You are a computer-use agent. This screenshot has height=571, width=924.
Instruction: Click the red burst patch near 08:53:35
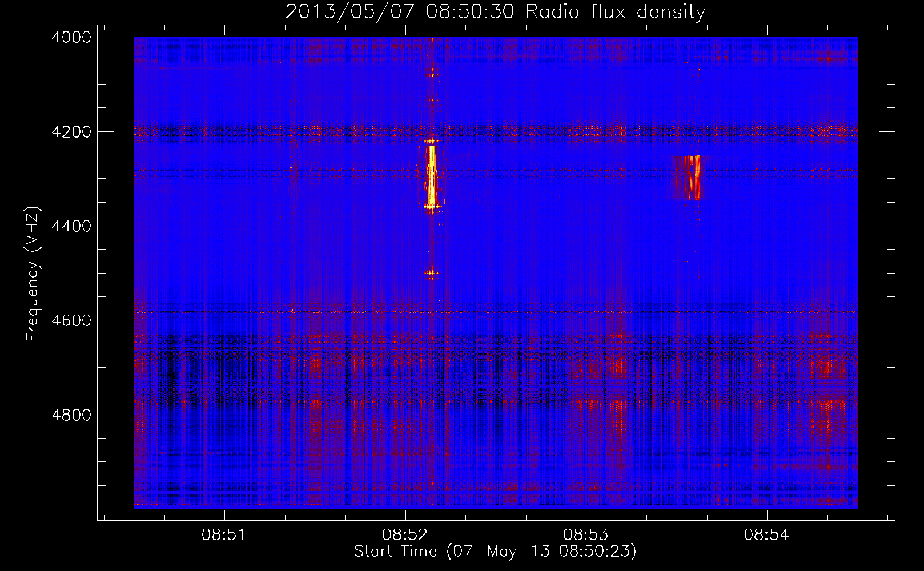(x=689, y=177)
